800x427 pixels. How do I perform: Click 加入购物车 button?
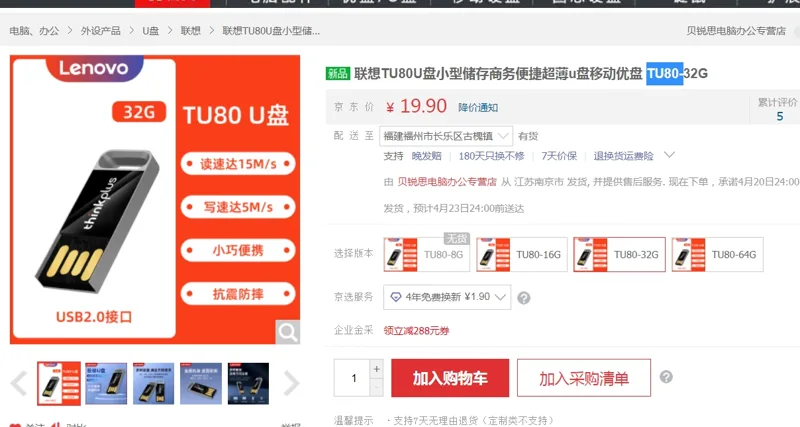tap(450, 378)
